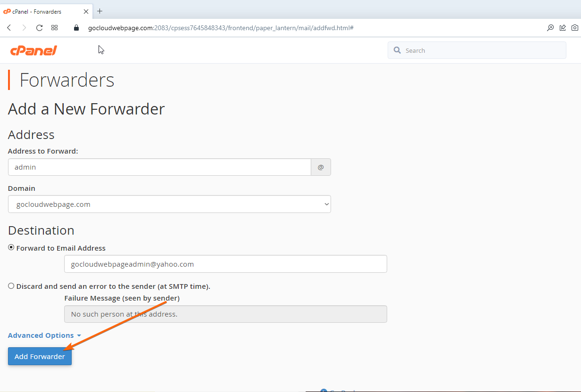Click the browser Back arrow
The width and height of the screenshot is (581, 392).
pos(9,28)
